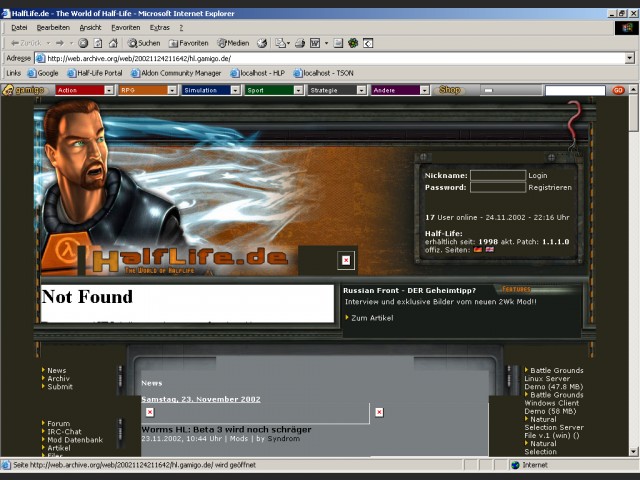The image size is (640, 480).
Task: Click the orange GO button
Action: coord(618,90)
